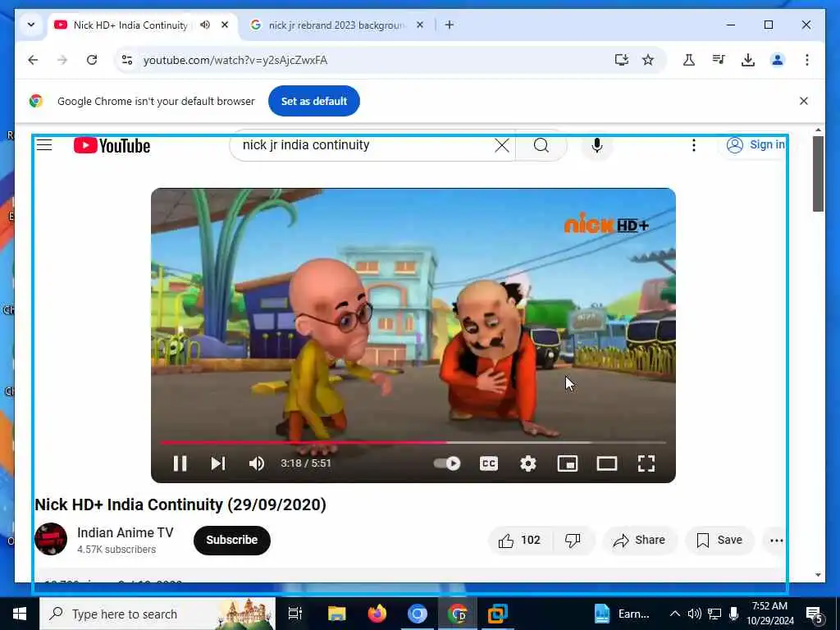
Task: Bookmark this page with the star
Action: (x=648, y=60)
